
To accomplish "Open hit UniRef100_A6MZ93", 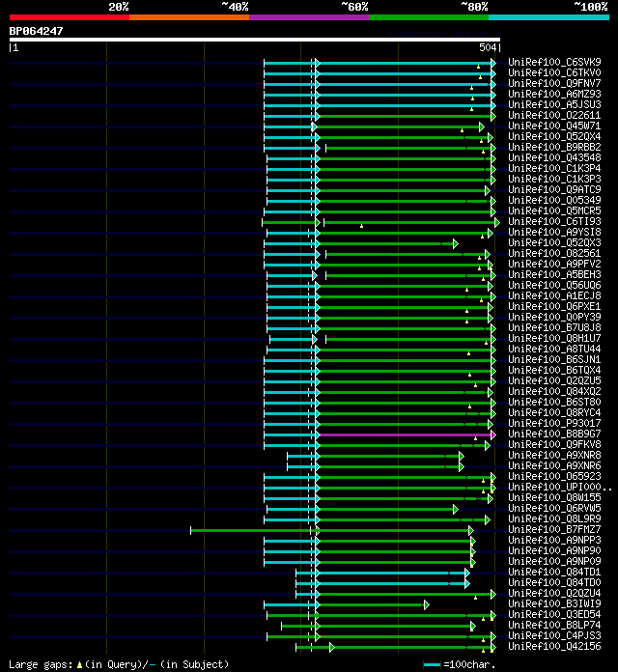I will tap(554, 94).
